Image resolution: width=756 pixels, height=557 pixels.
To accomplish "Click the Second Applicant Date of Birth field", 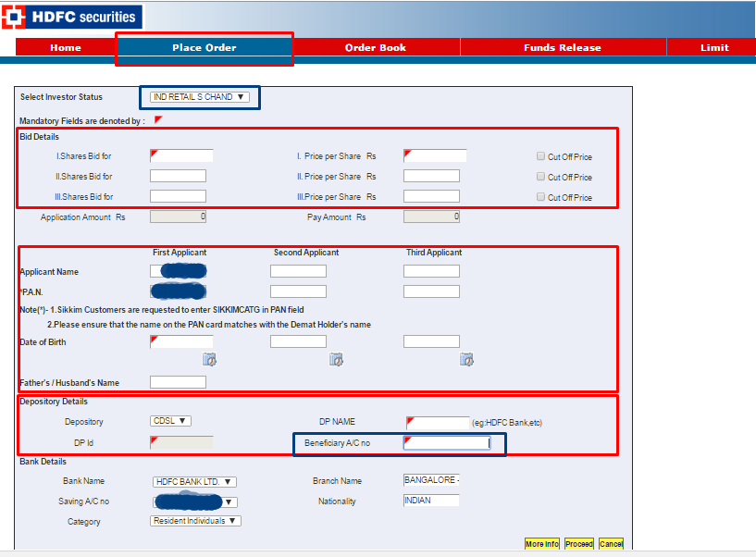I will coord(299,341).
